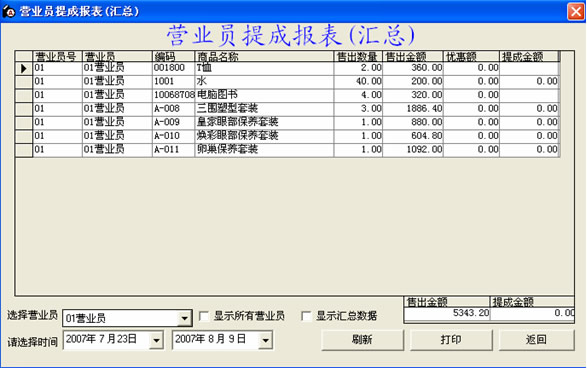Select the A-008 code cell

pos(174,109)
